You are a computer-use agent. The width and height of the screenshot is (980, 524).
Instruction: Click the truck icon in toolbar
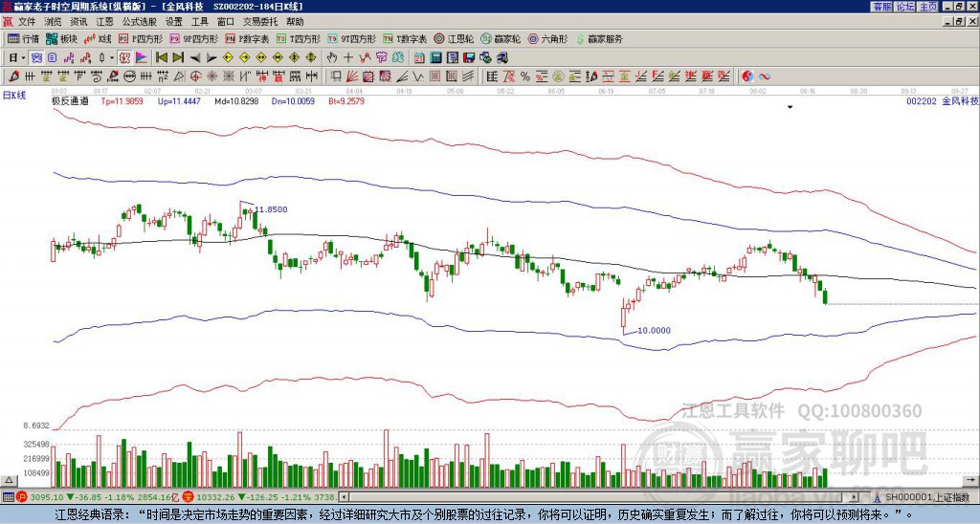coord(501,58)
